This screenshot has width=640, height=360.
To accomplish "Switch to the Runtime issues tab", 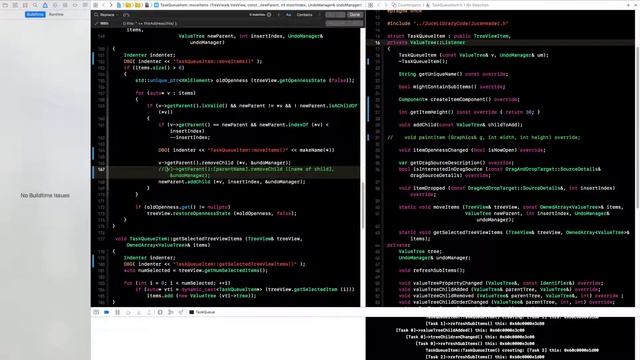I will (56, 14).
